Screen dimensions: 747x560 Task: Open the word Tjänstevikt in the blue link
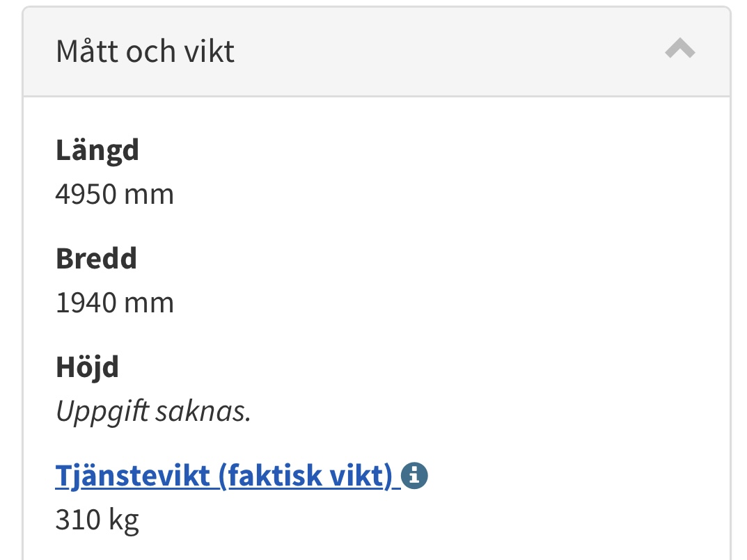pyautogui.click(x=132, y=477)
